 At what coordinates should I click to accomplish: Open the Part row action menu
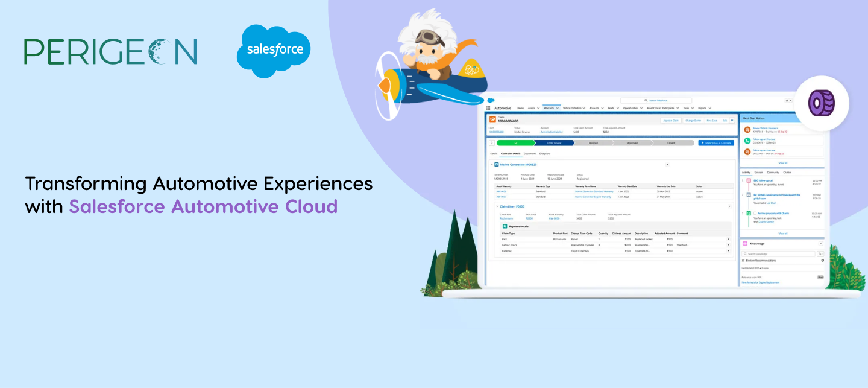tap(728, 239)
